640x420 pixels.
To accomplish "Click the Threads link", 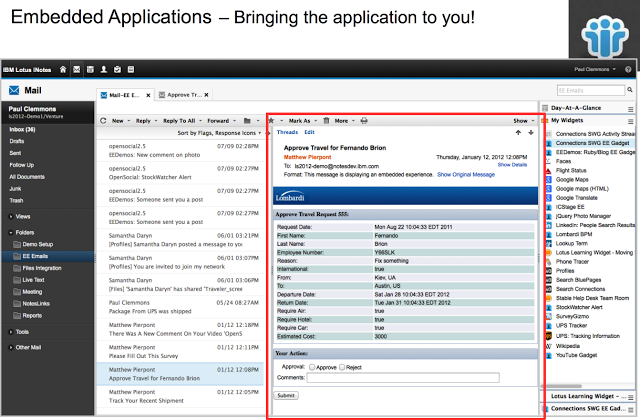I will point(287,132).
